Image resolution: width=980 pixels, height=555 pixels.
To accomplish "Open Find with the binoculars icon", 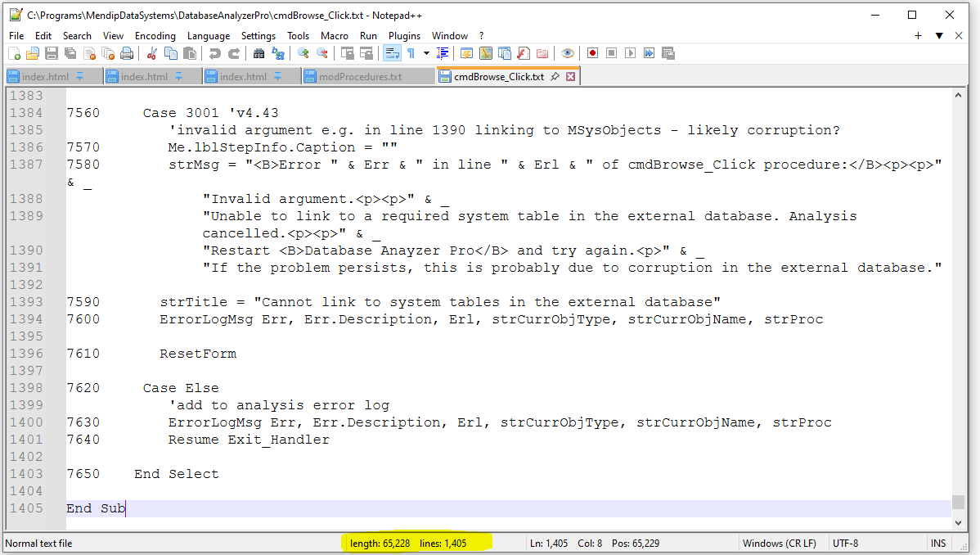I will pos(258,54).
